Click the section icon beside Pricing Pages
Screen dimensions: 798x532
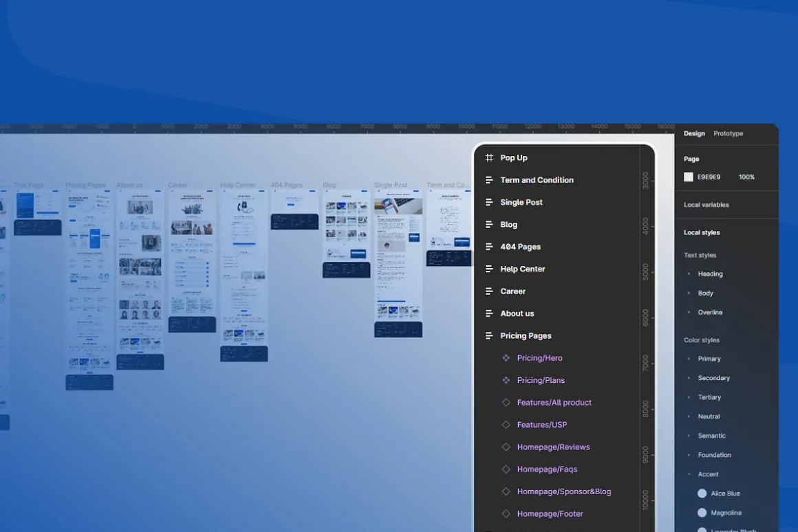489,335
